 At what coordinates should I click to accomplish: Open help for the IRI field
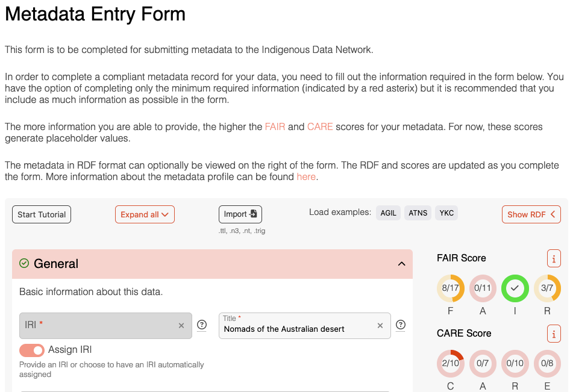202,325
